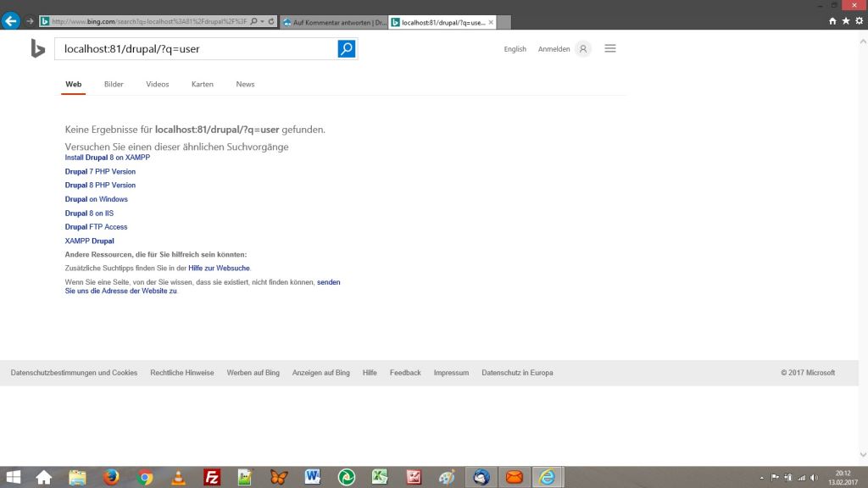Close the active localhost search tab

point(492,22)
